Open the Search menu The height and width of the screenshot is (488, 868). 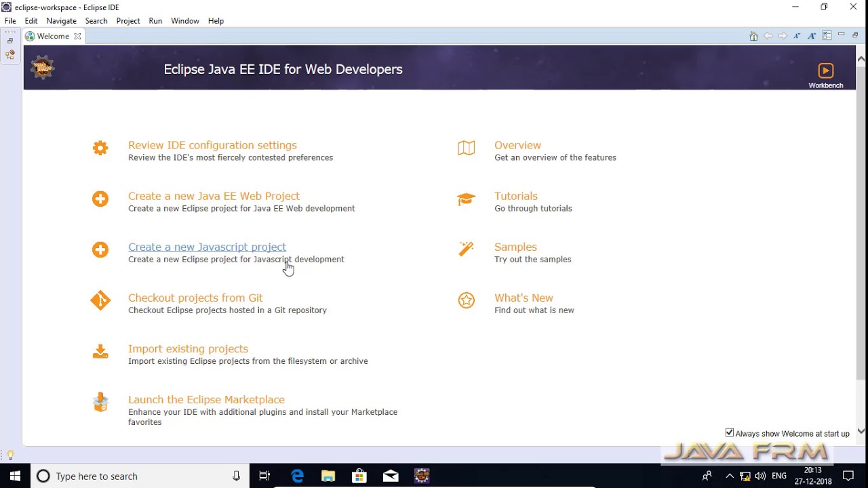[96, 21]
